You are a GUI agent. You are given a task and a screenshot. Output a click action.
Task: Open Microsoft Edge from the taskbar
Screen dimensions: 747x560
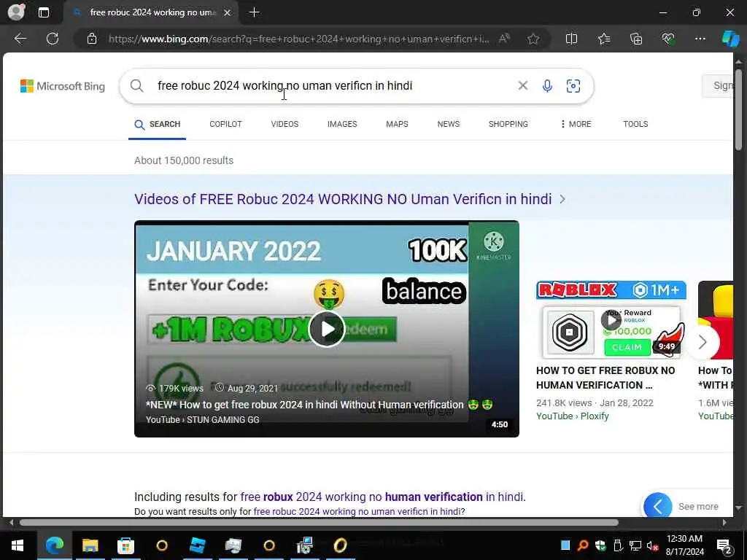click(x=54, y=545)
